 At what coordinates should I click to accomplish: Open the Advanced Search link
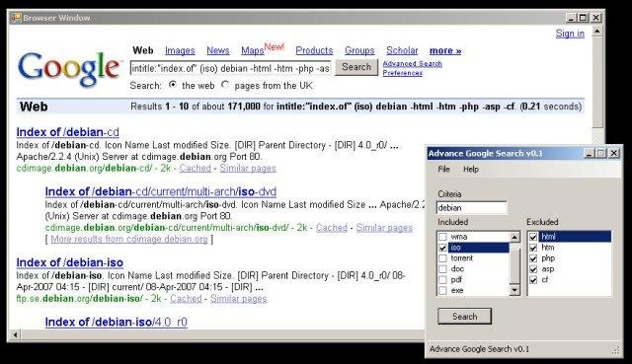413,63
